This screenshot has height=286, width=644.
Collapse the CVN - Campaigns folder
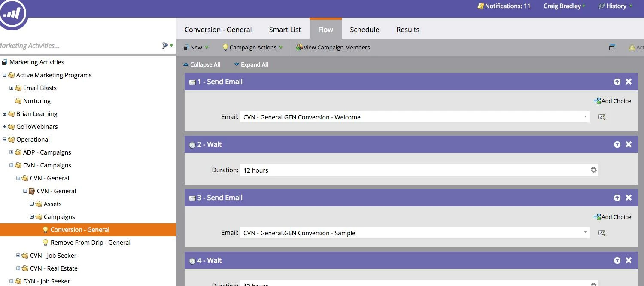tap(12, 165)
